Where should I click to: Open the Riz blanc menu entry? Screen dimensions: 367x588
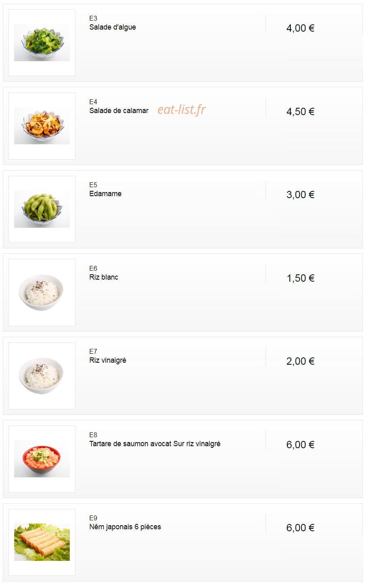tap(104, 277)
